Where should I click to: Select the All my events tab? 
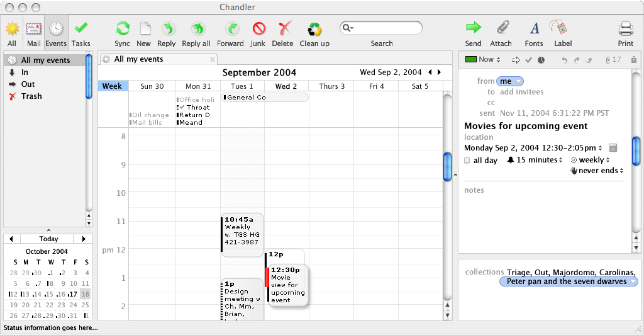(138, 59)
